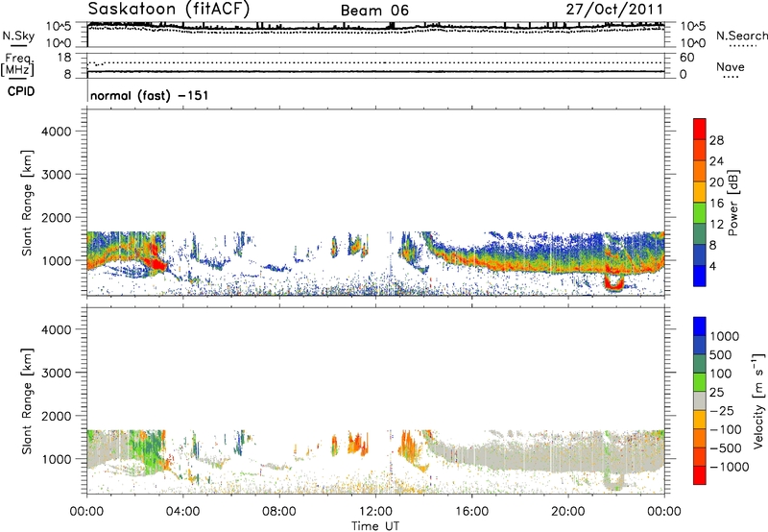Click the 4000 tick on the power panel
Image resolution: width=768 pixels, height=532 pixels.
(x=57, y=132)
